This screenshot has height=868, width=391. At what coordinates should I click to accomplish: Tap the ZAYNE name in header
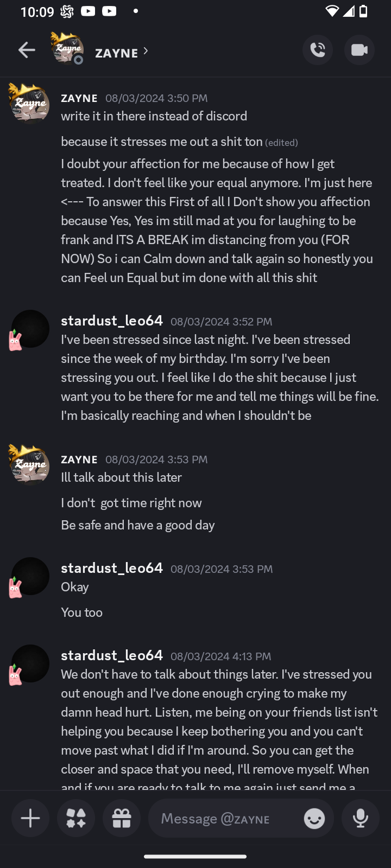coord(116,53)
